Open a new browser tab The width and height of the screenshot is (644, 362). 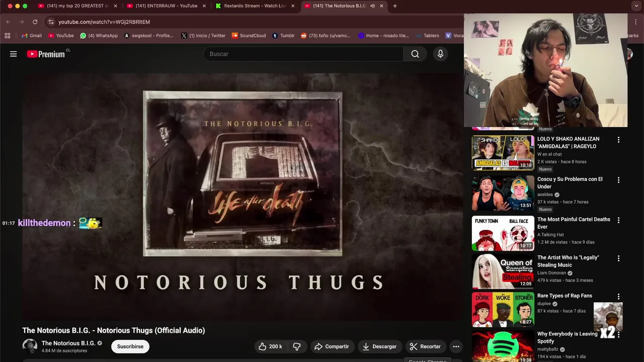pyautogui.click(x=395, y=6)
